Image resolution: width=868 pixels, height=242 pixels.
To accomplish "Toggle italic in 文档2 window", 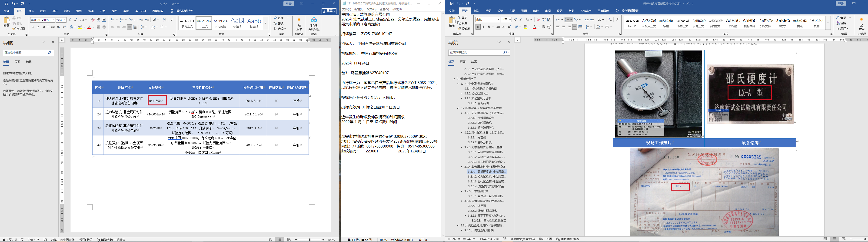I will coord(38,27).
